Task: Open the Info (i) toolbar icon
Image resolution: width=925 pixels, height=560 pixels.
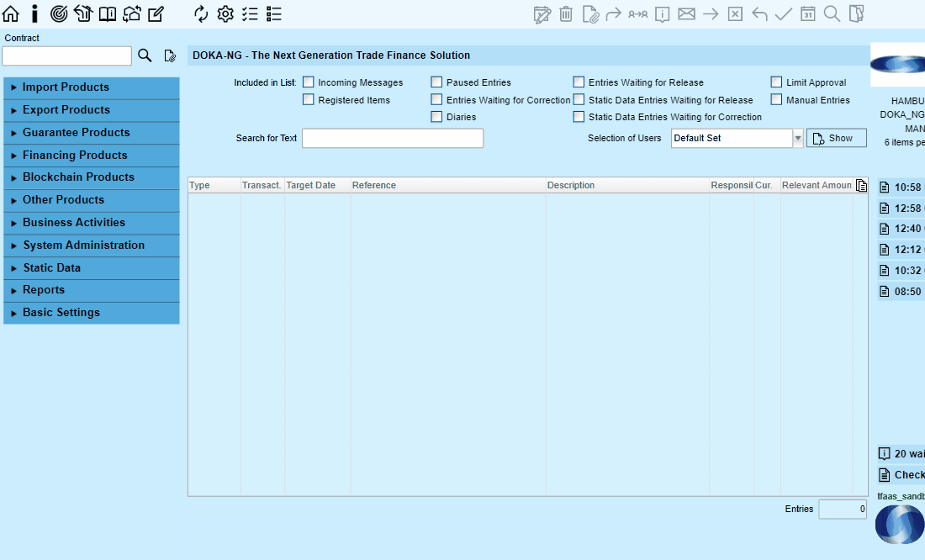Action: 34,13
